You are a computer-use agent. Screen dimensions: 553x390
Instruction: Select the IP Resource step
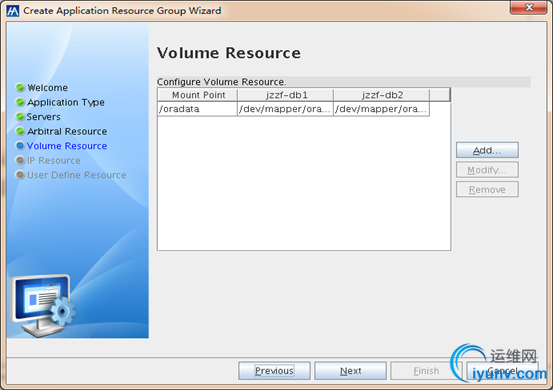(x=54, y=160)
